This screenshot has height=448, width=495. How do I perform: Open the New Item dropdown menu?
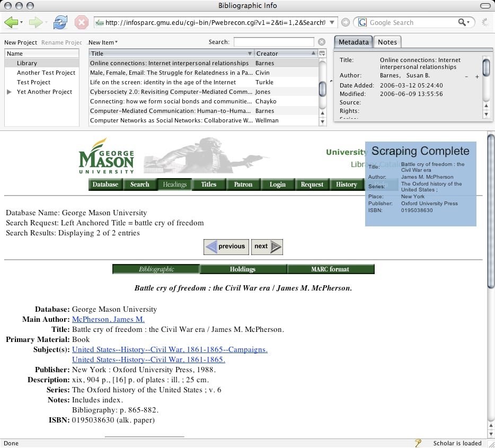[x=102, y=42]
